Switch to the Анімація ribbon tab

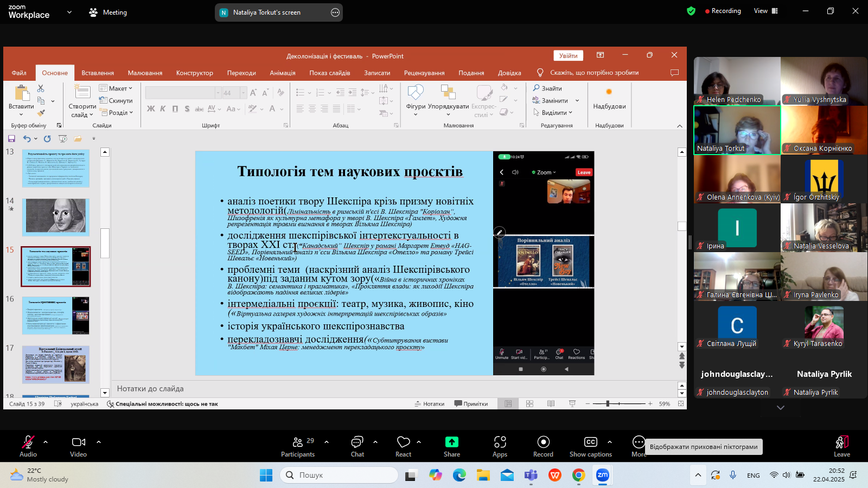(x=283, y=73)
